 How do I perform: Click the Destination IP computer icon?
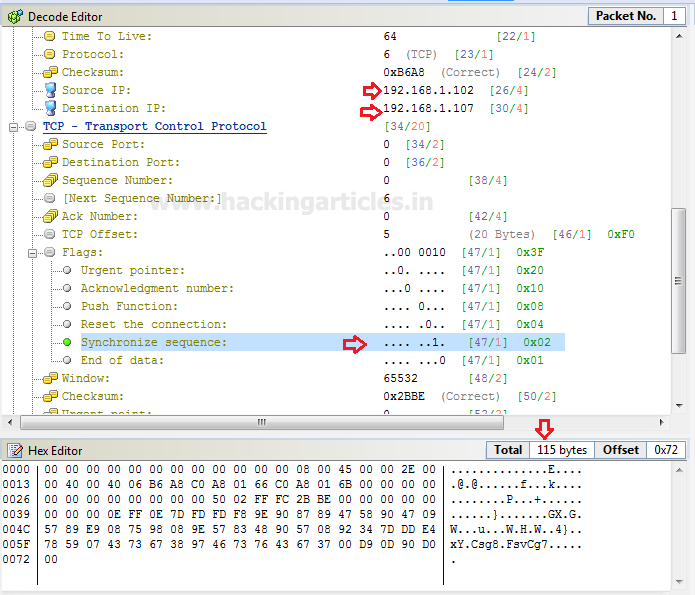(x=51, y=108)
